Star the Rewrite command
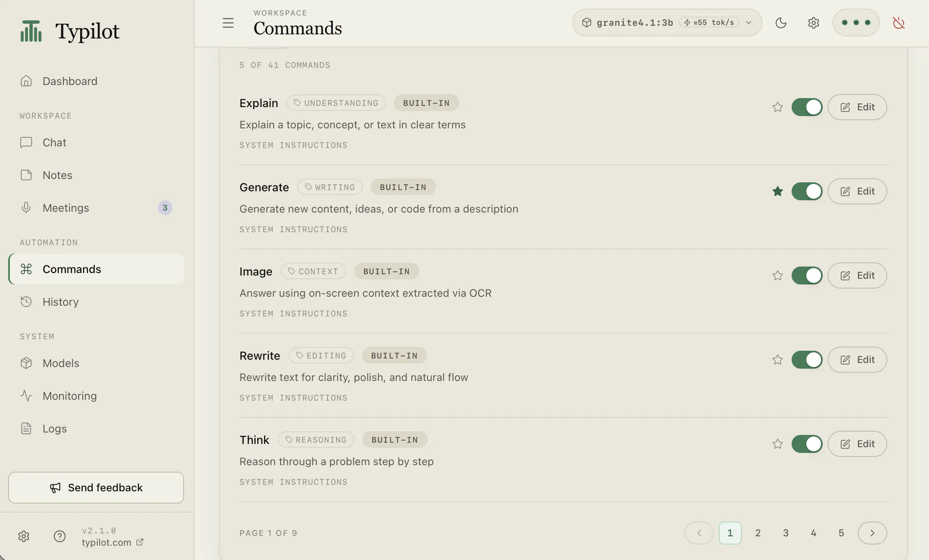The height and width of the screenshot is (560, 929). click(x=778, y=360)
